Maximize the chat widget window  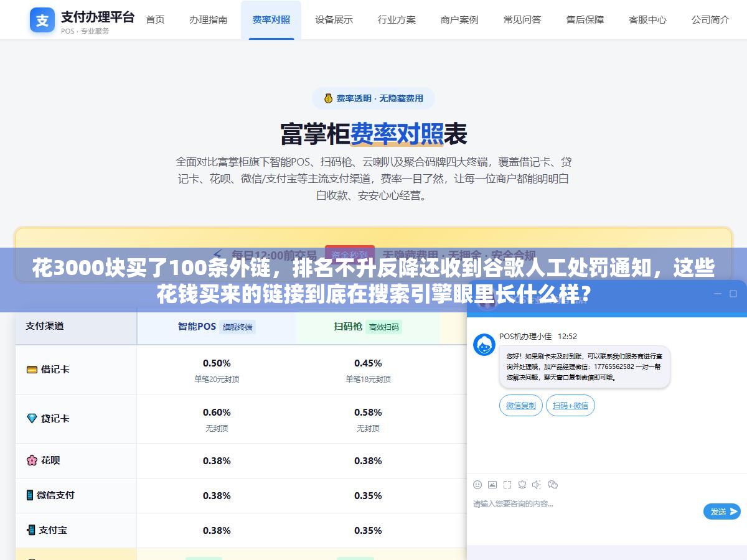(735, 294)
